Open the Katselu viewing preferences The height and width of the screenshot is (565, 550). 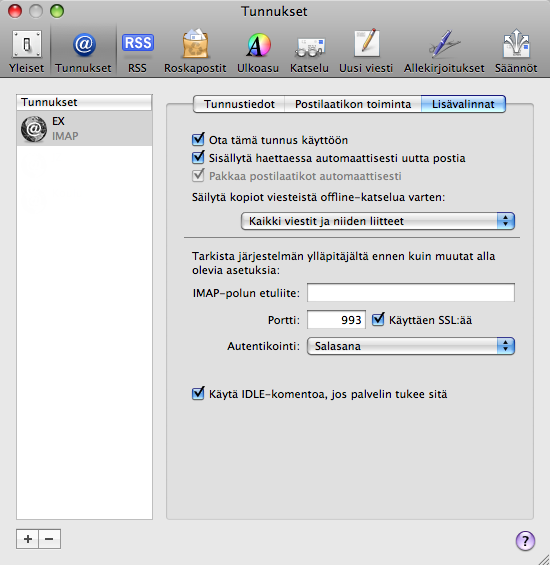click(309, 52)
